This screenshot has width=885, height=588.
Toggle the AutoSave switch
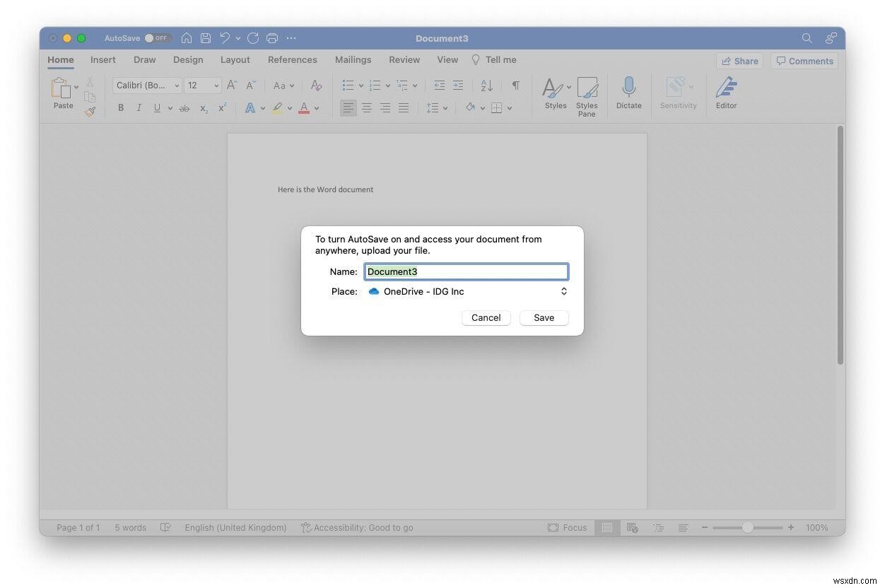(158, 38)
